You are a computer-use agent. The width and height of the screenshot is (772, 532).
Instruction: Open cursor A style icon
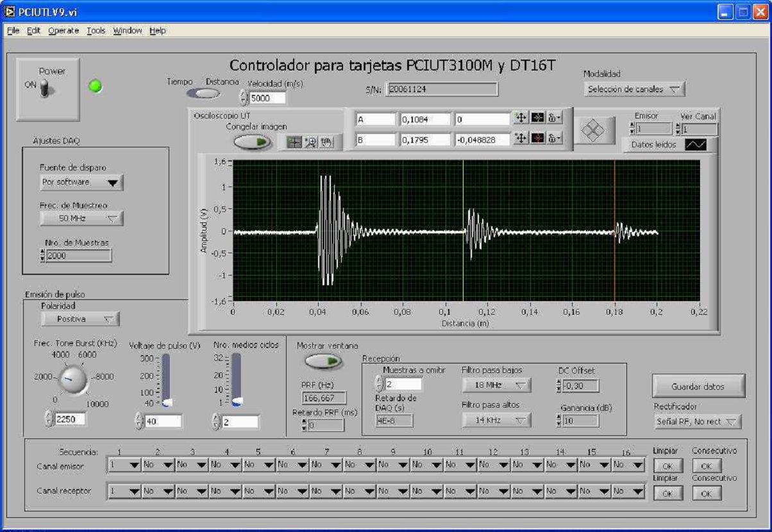pyautogui.click(x=537, y=119)
